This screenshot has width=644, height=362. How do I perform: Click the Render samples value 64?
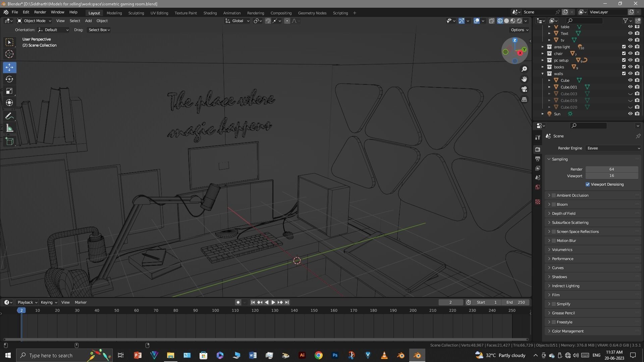[612, 169]
